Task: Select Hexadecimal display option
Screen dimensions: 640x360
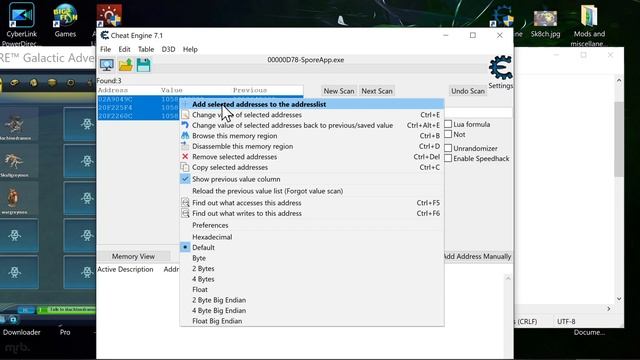Action: tap(312, 237)
